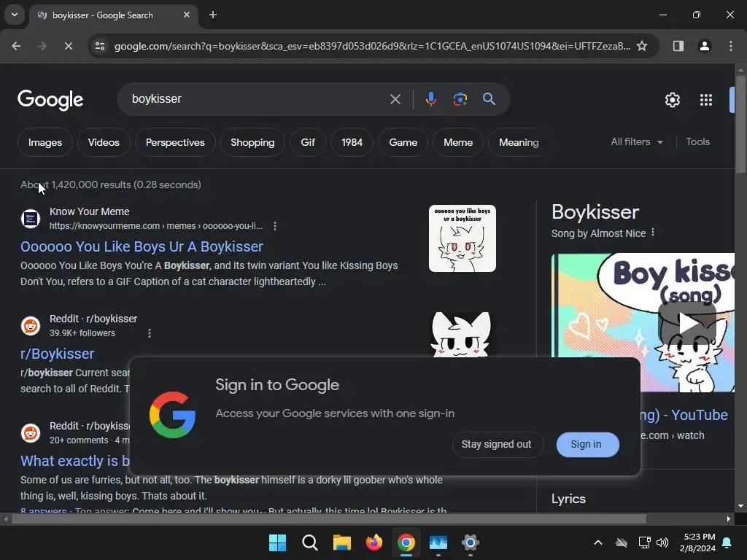The height and width of the screenshot is (560, 747).
Task: Clear the search box with X
Action: (395, 99)
